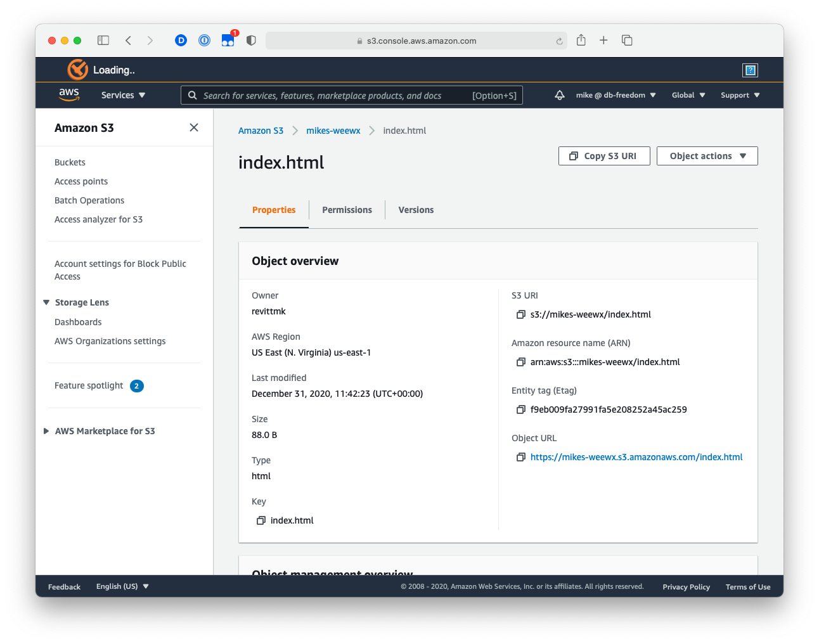Copy the S3 URI value icon

(521, 314)
